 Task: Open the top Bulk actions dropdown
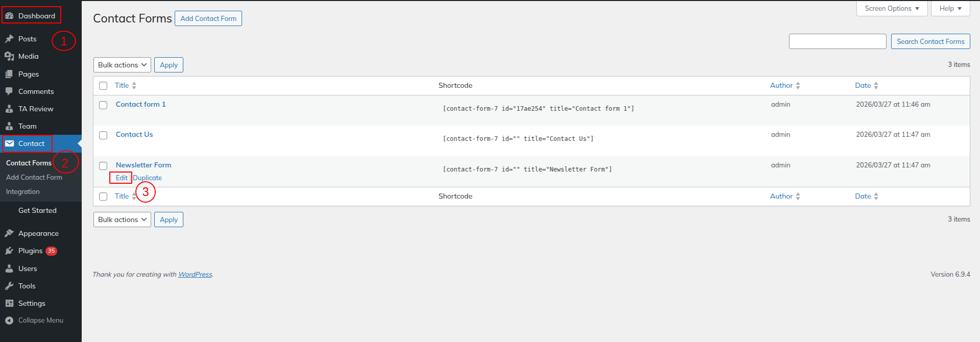click(122, 65)
